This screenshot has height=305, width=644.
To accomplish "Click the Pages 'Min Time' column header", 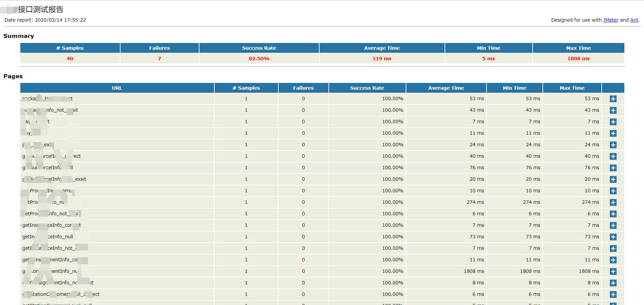I will [x=515, y=88].
